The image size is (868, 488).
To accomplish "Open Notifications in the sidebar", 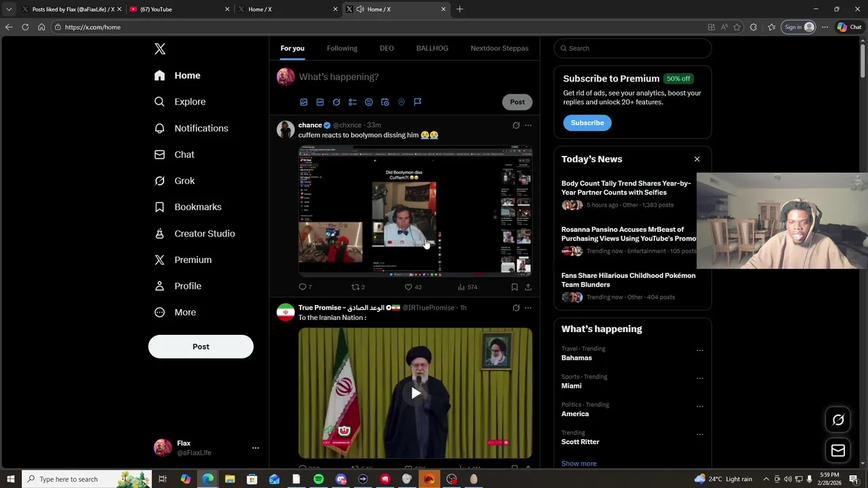I will tap(191, 128).
